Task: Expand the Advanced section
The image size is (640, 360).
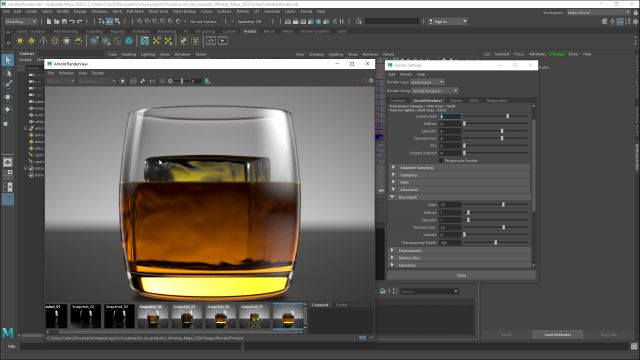Action: tap(460, 190)
